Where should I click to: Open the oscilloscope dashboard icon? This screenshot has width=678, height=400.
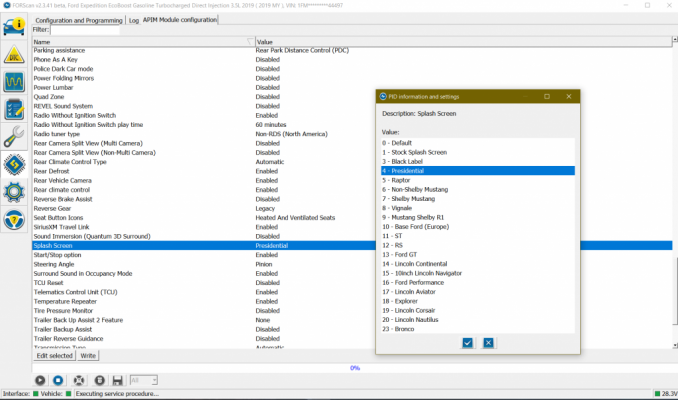click(14, 82)
